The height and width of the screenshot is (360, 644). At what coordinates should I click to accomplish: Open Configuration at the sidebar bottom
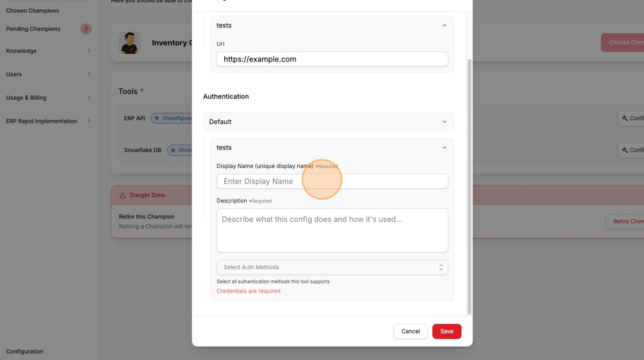(x=24, y=351)
